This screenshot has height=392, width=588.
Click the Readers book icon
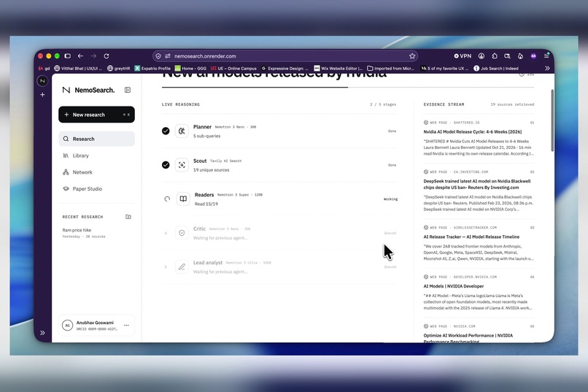point(183,199)
